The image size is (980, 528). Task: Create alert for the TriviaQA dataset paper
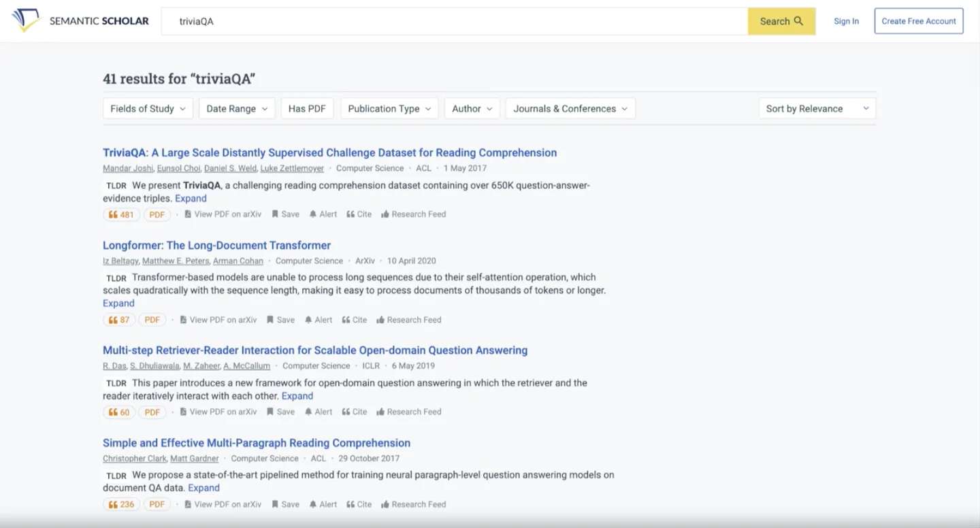323,214
